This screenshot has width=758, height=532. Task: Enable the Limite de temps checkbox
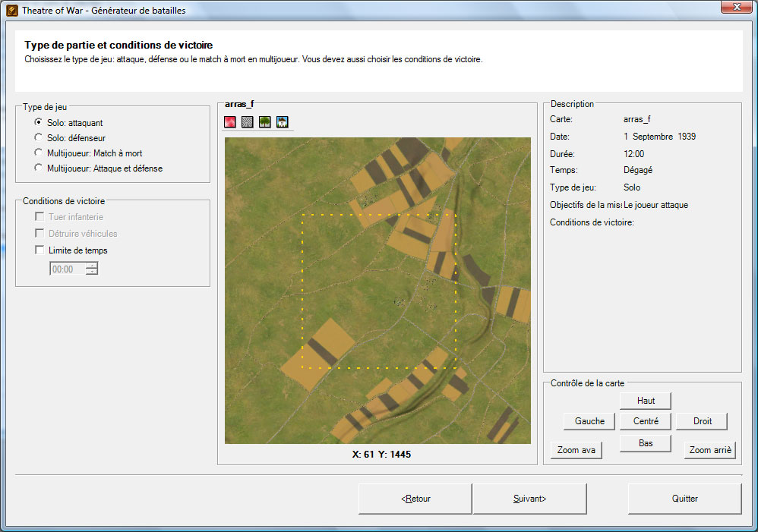[x=40, y=250]
